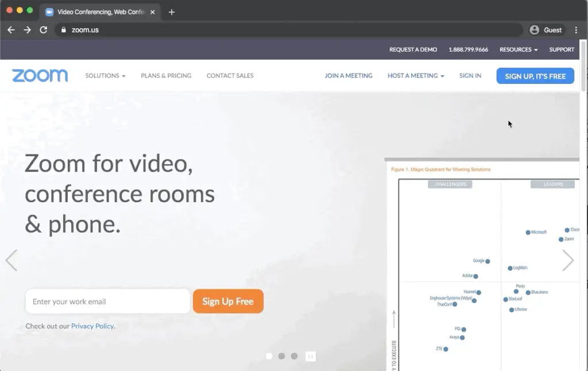588x371 pixels.
Task: Switch to second carousel slide dot
Action: [x=281, y=356]
